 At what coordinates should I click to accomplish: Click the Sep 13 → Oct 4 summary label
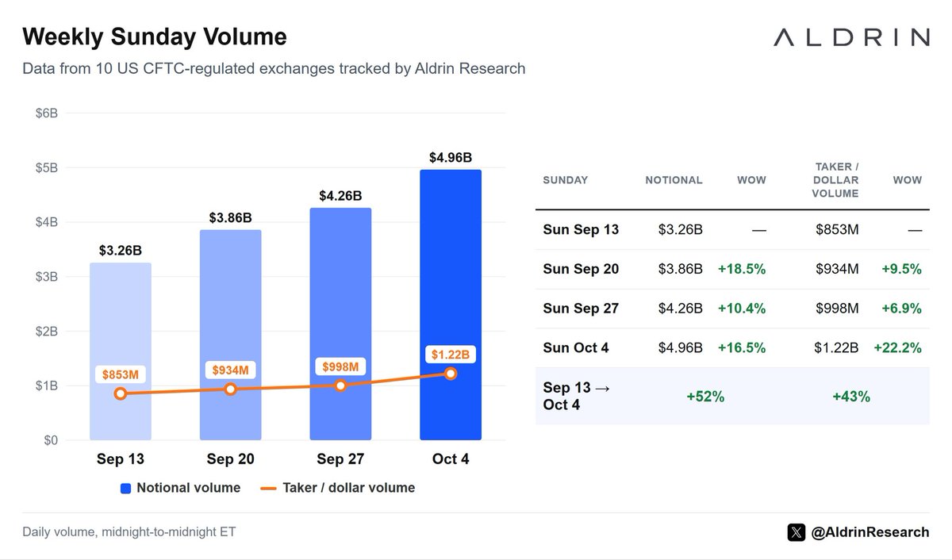[x=577, y=396]
